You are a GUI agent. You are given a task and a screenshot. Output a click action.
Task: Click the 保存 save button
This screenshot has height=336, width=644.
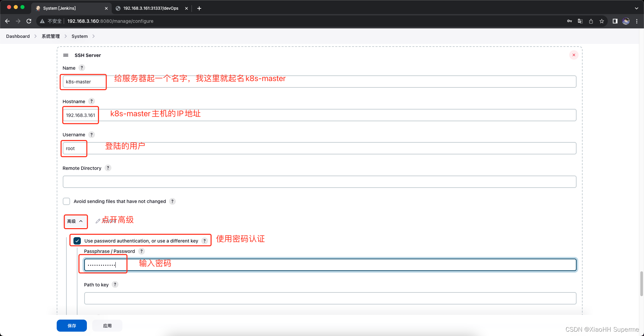pos(72,326)
